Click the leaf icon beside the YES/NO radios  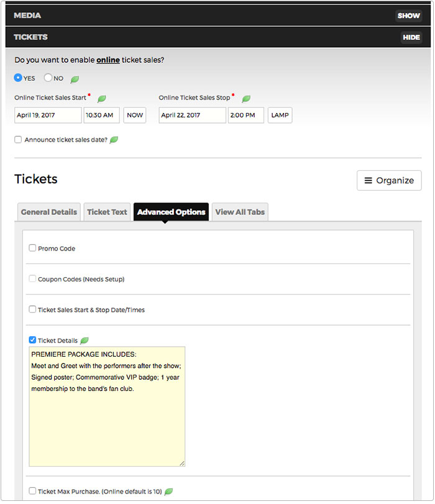[x=75, y=78]
